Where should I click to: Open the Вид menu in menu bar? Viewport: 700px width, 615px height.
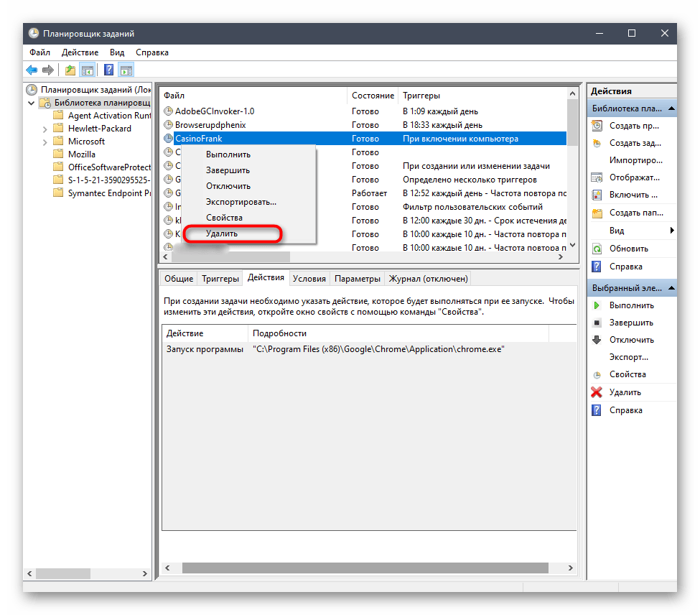(x=117, y=52)
